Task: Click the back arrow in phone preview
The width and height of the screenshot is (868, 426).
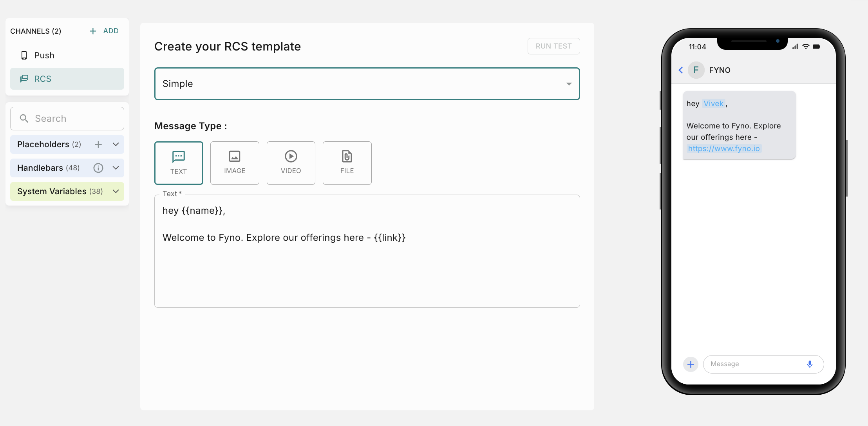Action: (x=681, y=70)
